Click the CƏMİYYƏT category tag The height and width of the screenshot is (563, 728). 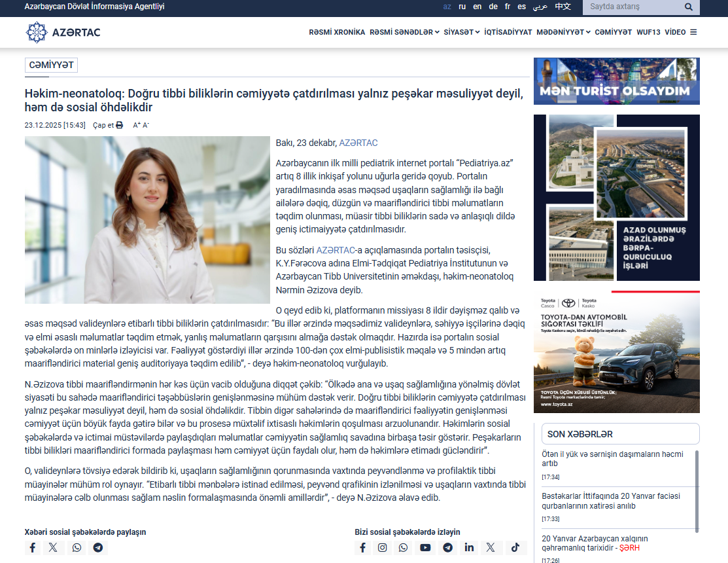click(52, 65)
